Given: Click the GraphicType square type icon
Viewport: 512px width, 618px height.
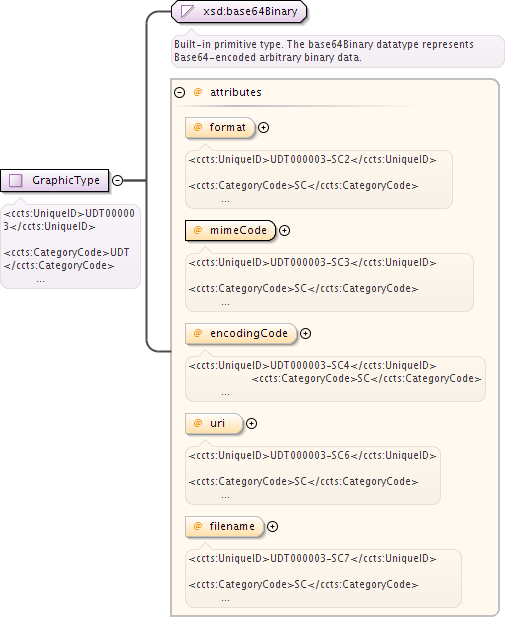Looking at the screenshot, I should click(x=16, y=181).
